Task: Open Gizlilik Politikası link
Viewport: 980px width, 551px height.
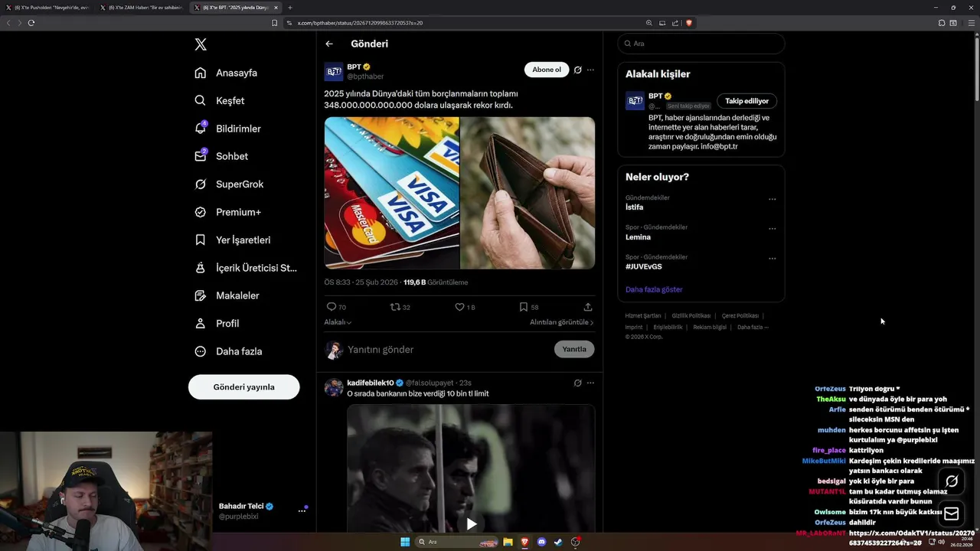Action: point(691,315)
